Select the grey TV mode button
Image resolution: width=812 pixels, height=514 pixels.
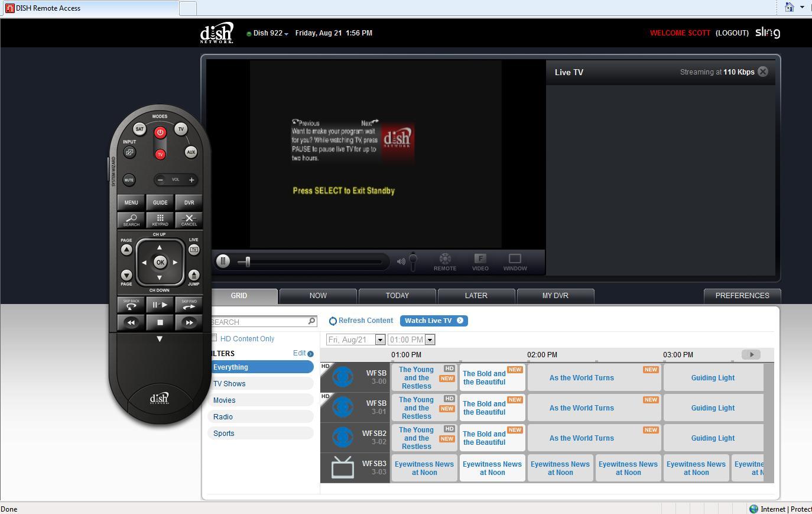(x=181, y=128)
